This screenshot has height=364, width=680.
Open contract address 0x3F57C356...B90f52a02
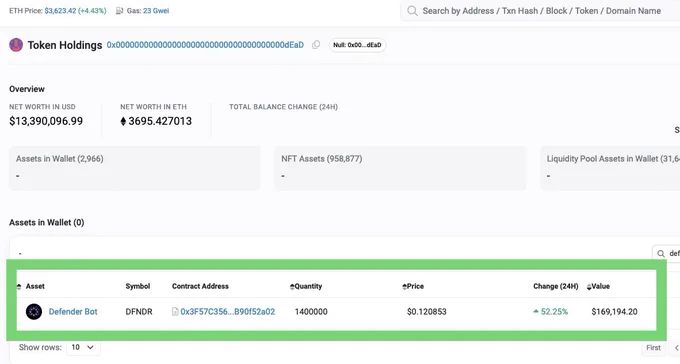click(228, 312)
